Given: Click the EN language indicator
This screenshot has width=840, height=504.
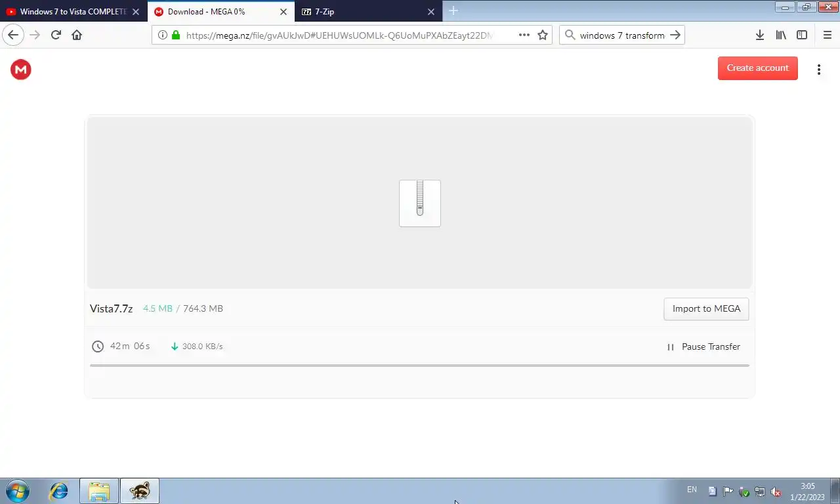Looking at the screenshot, I should (692, 490).
